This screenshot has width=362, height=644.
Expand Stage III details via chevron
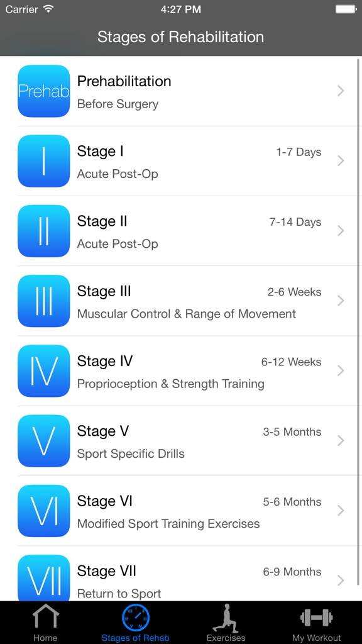[x=341, y=301]
